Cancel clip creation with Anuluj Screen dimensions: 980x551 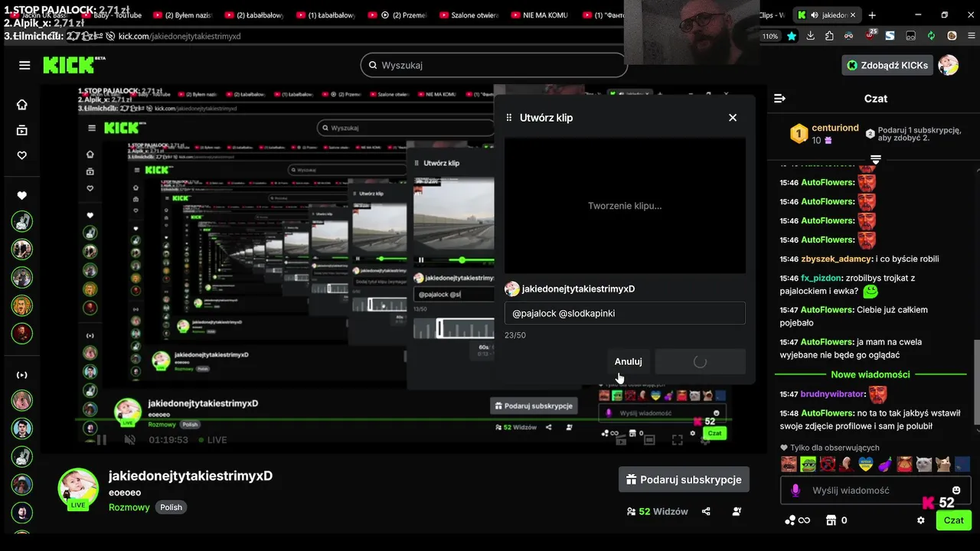(x=628, y=361)
